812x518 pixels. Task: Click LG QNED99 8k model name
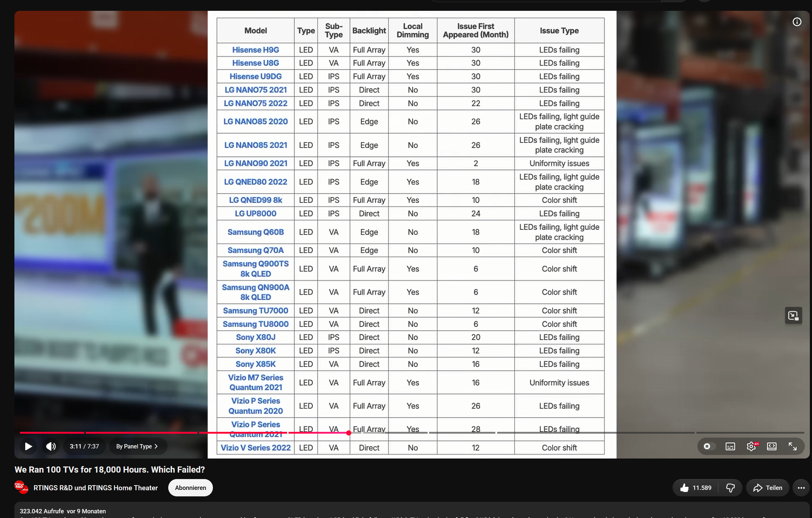(x=255, y=200)
